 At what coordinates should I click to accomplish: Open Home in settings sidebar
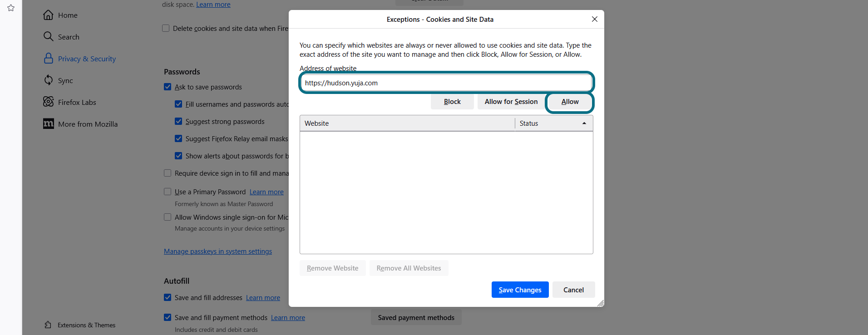click(x=68, y=15)
